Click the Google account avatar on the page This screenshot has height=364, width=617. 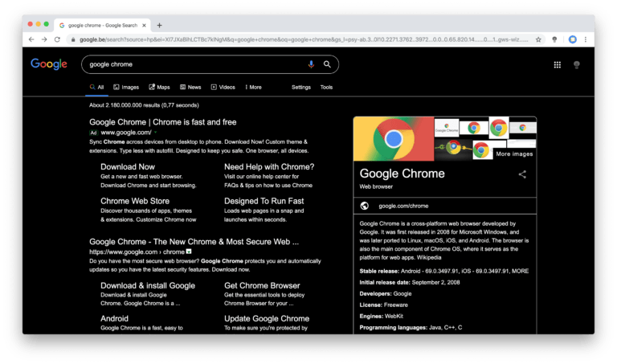(x=577, y=64)
